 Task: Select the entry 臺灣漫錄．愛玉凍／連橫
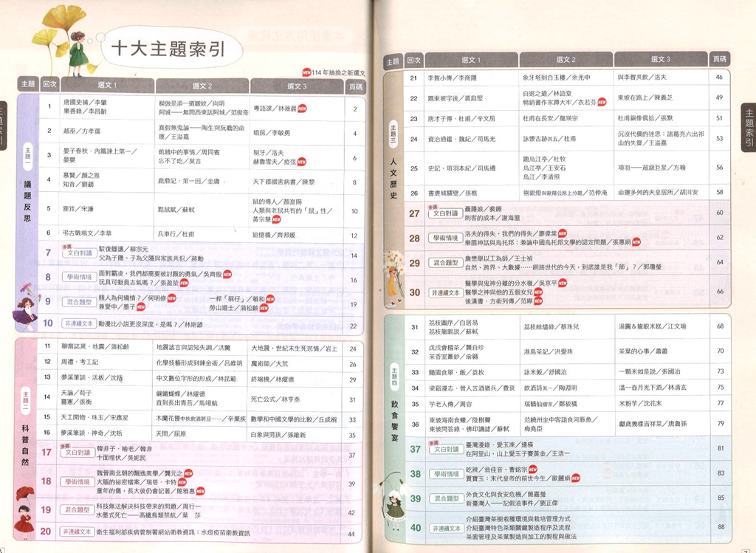point(500,445)
